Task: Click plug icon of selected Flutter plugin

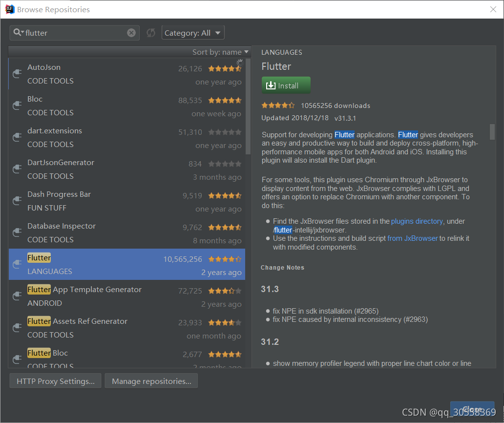Action: point(17,264)
